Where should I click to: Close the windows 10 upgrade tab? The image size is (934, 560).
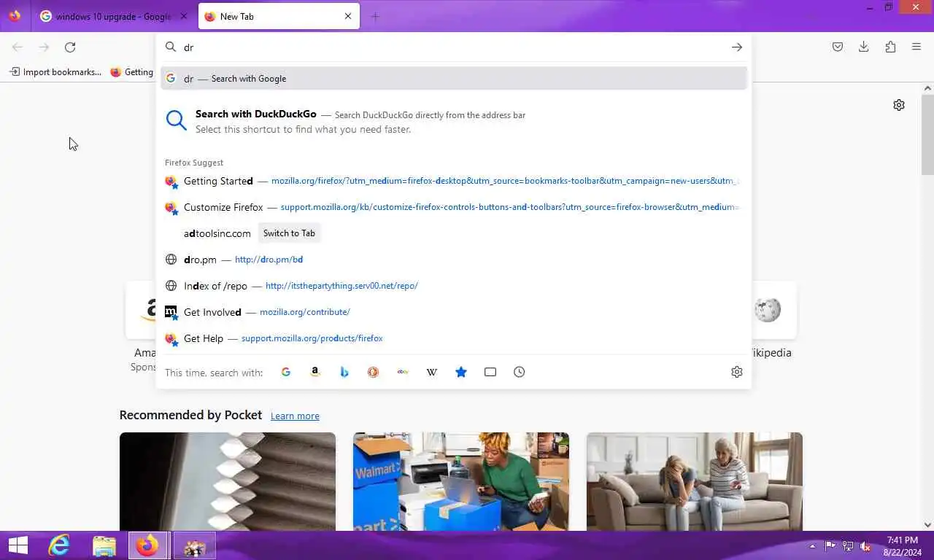click(183, 16)
